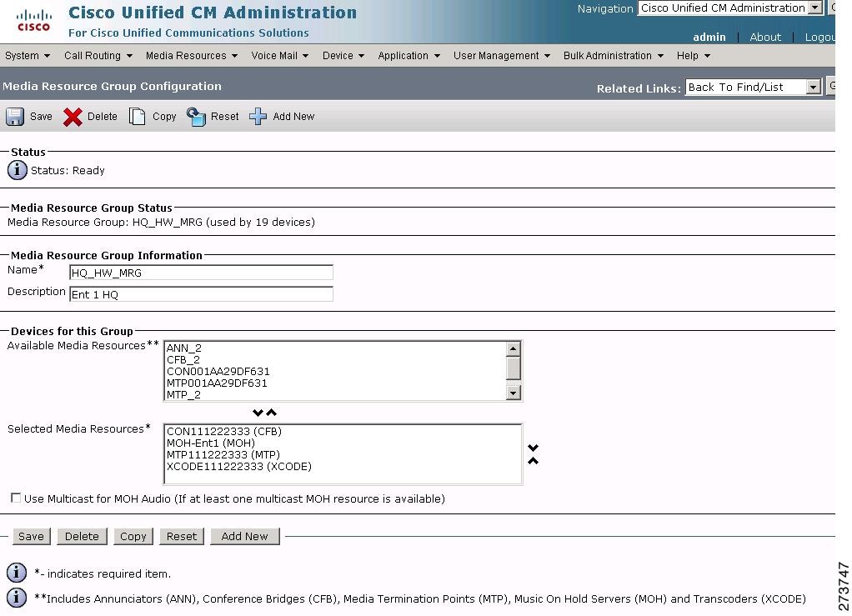
Task: Click the Description input field
Action: 201,294
